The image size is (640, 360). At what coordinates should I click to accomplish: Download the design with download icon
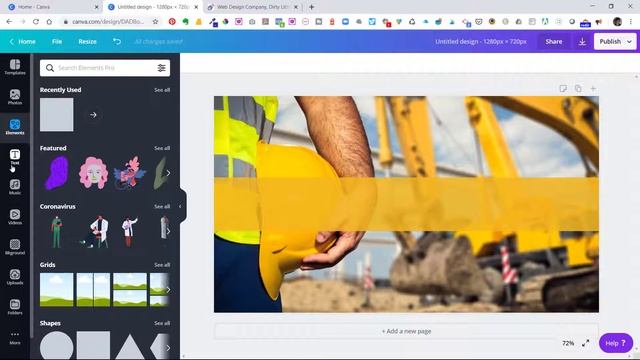pos(582,42)
